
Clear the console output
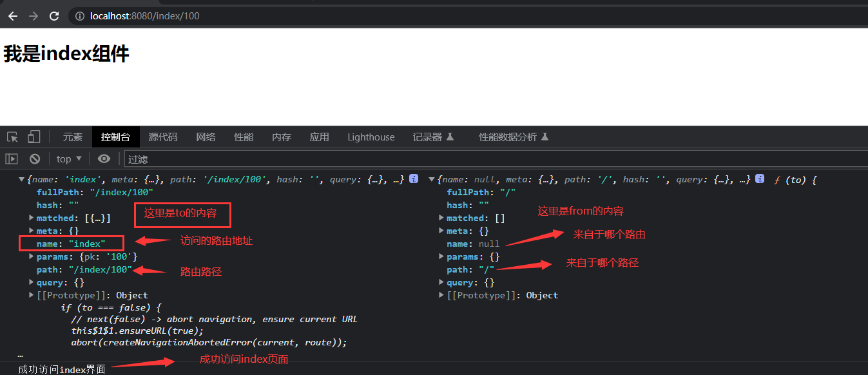(x=35, y=159)
